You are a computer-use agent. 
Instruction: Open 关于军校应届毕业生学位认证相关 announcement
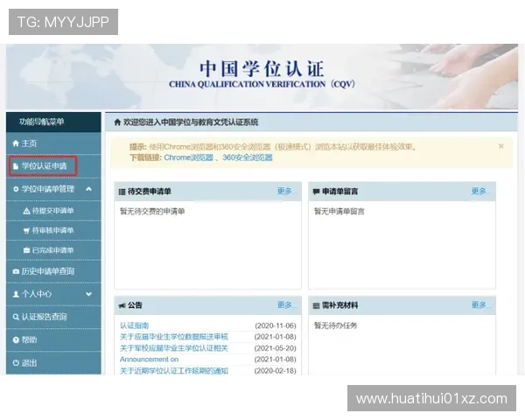(x=174, y=348)
